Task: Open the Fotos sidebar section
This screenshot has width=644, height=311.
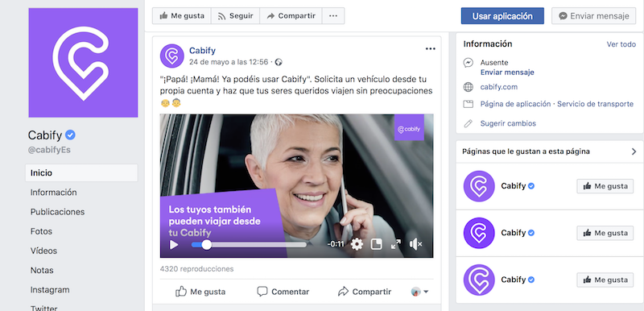Action: 41,231
